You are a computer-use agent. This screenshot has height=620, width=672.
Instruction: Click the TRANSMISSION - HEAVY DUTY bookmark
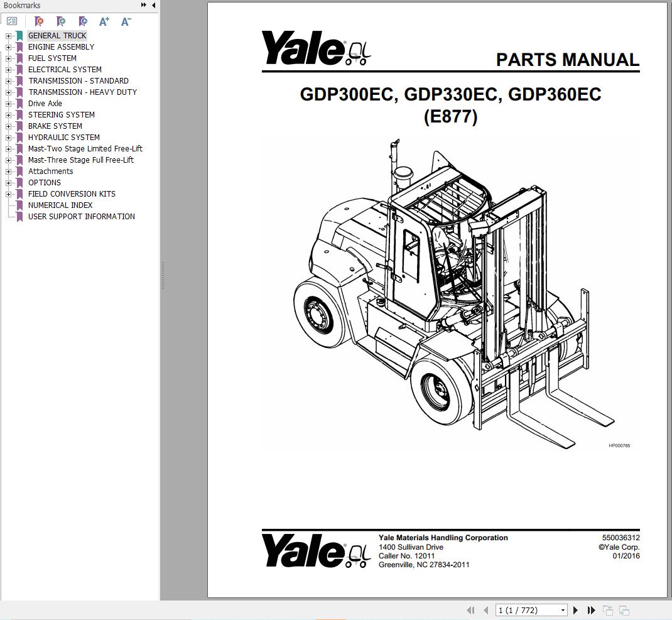tap(82, 92)
